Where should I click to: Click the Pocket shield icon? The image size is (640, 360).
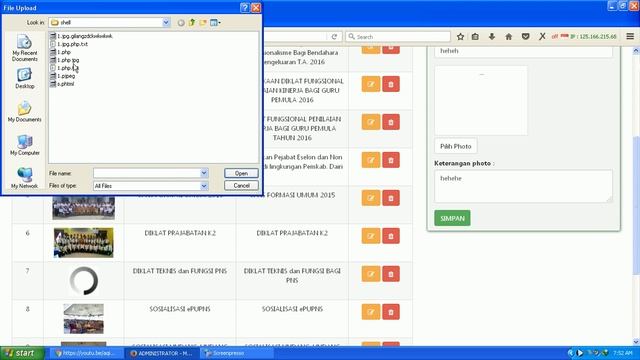[525, 37]
